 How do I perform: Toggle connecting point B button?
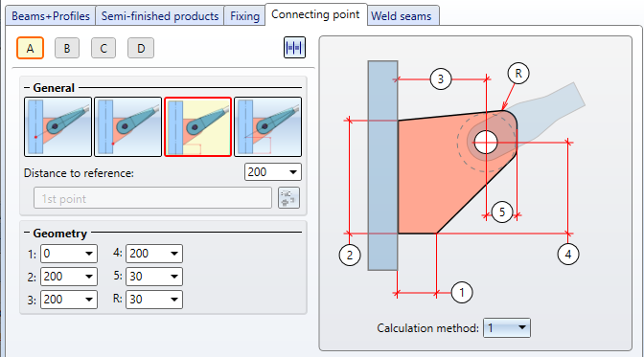click(x=67, y=48)
